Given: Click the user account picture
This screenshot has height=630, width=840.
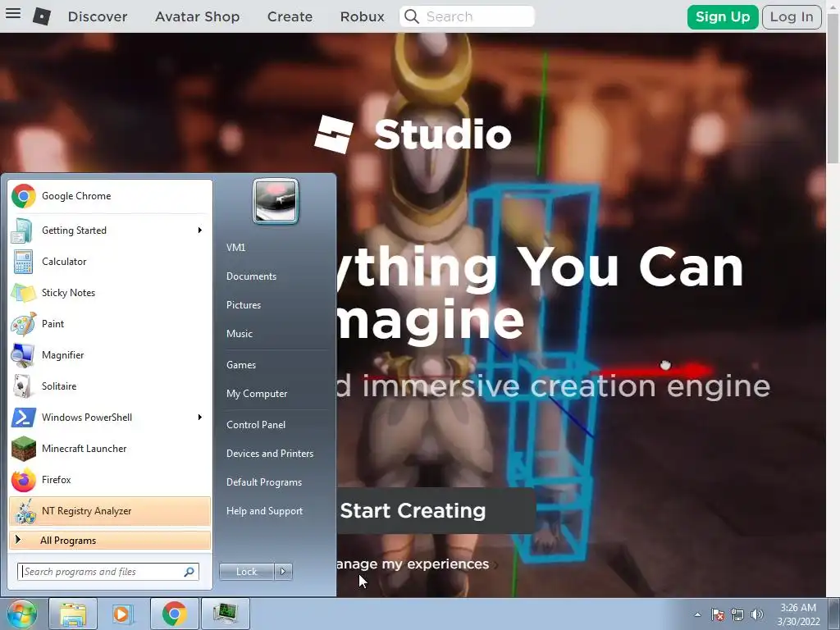Looking at the screenshot, I should [276, 201].
